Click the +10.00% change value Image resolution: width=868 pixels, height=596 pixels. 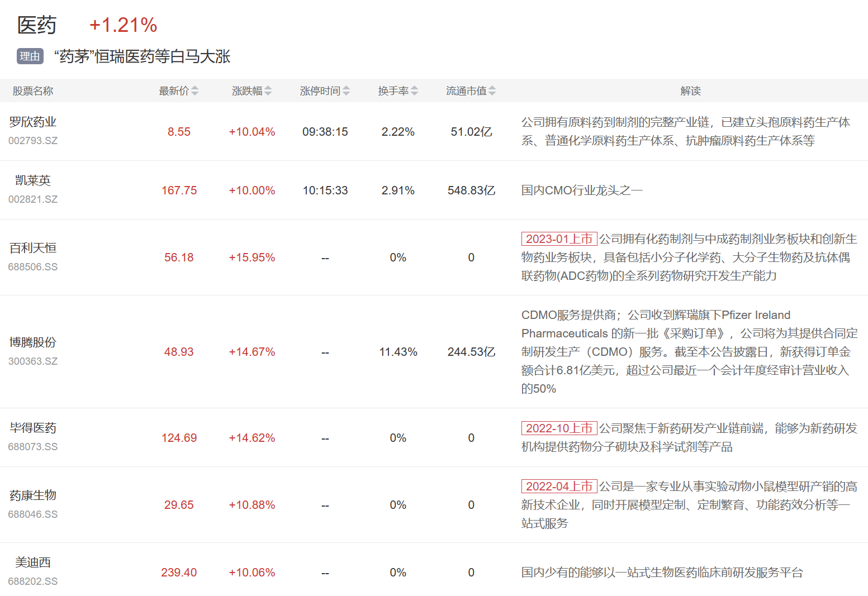pos(252,190)
